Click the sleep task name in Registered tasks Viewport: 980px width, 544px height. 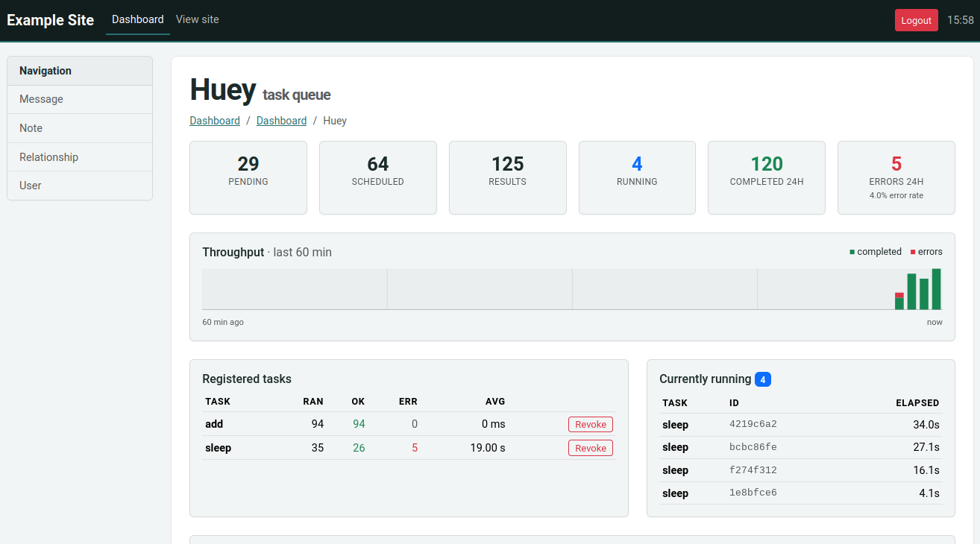219,448
